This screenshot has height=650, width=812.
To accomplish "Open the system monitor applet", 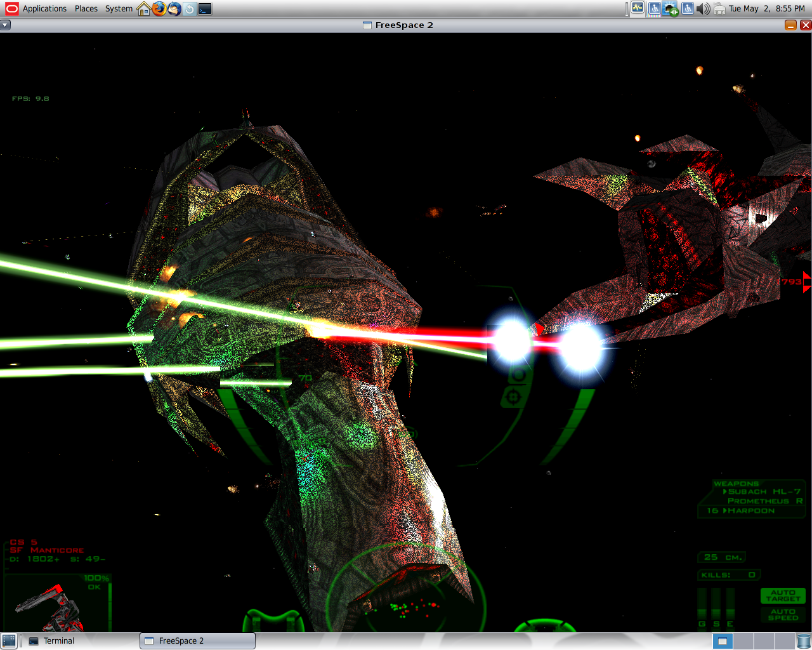I will click(x=638, y=8).
